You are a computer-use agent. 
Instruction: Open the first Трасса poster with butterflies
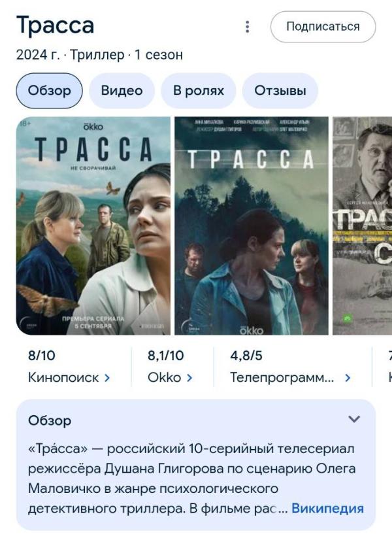click(93, 226)
